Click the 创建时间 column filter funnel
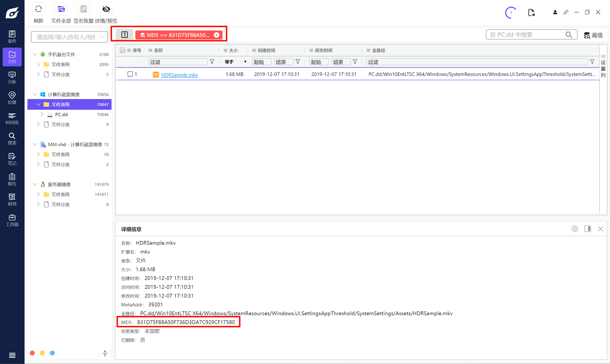This screenshot has height=364, width=610. point(298,62)
